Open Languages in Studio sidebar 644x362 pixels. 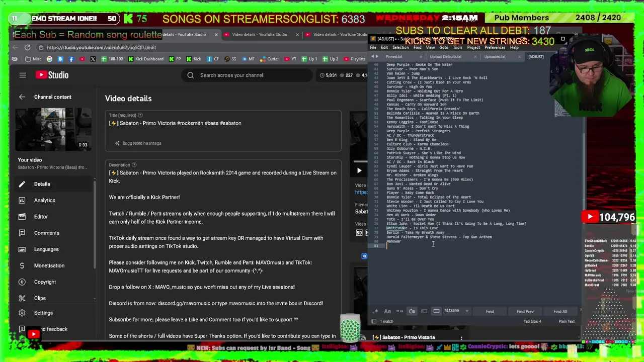pos(53,249)
